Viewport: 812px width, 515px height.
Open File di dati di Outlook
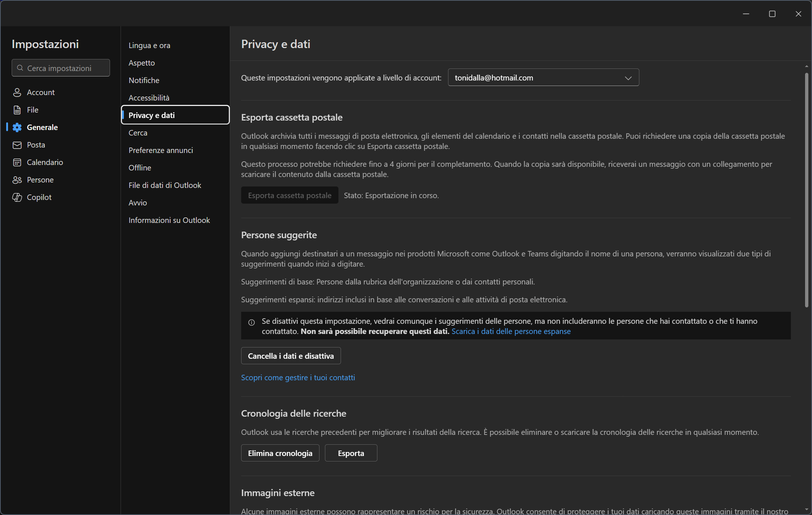pos(175,185)
